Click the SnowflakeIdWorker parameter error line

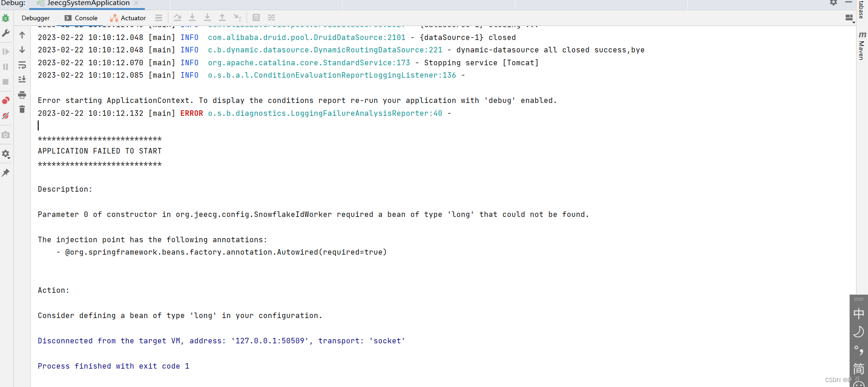click(313, 215)
